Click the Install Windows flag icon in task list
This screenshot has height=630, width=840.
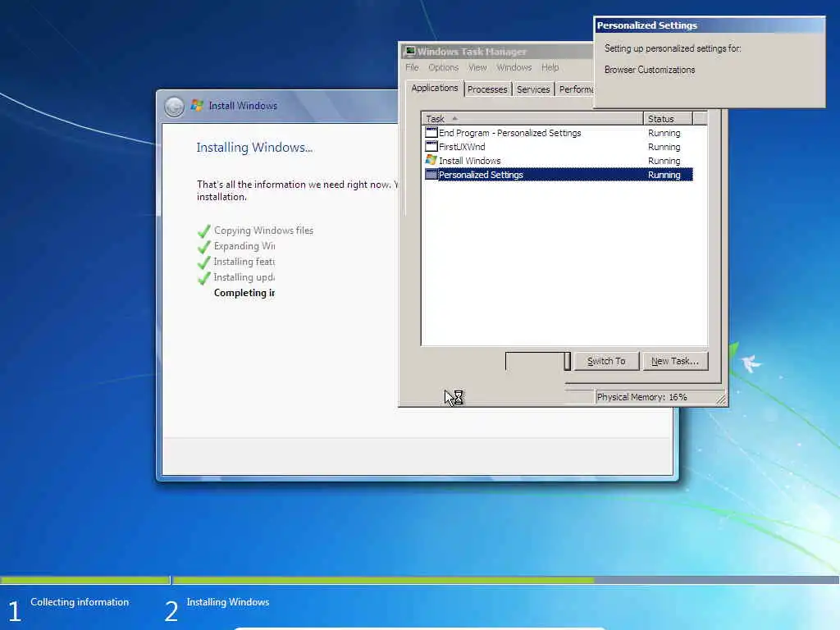coord(431,160)
